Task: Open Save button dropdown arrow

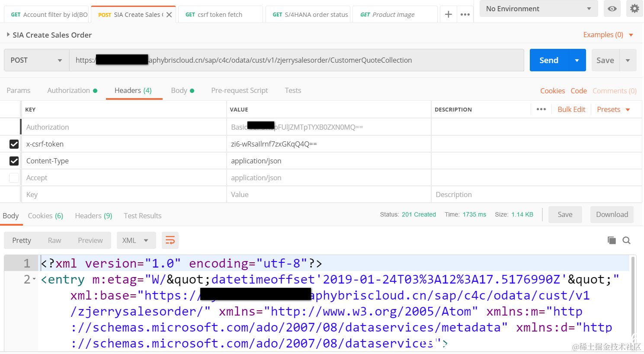Action: pos(628,60)
